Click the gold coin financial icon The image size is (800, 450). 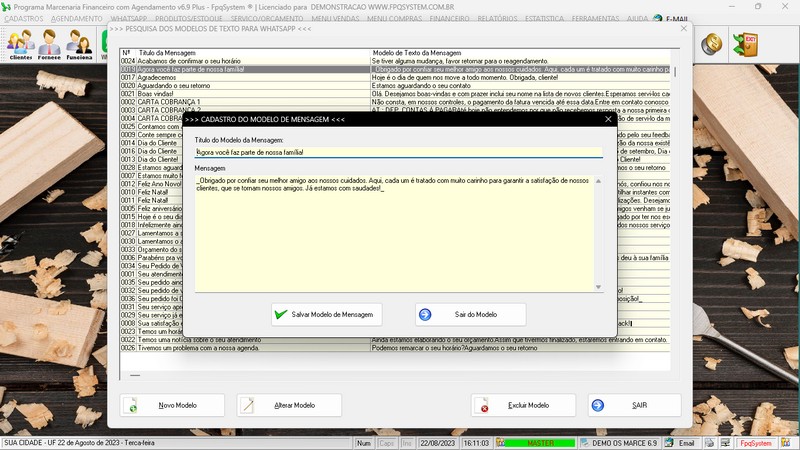[x=711, y=44]
